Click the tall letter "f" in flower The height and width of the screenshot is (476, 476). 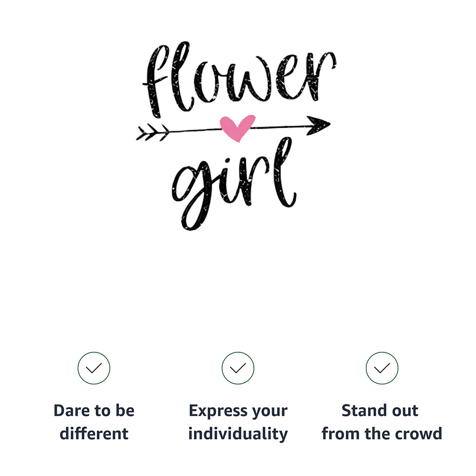(155, 81)
